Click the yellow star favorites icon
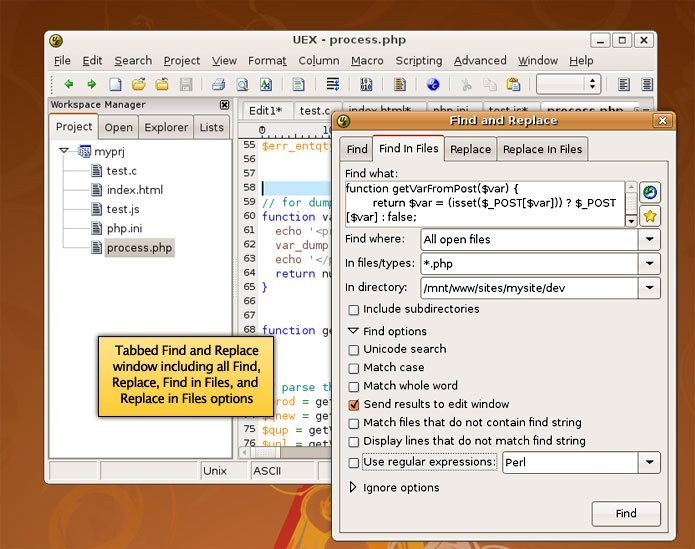The width and height of the screenshot is (695, 549). [650, 216]
